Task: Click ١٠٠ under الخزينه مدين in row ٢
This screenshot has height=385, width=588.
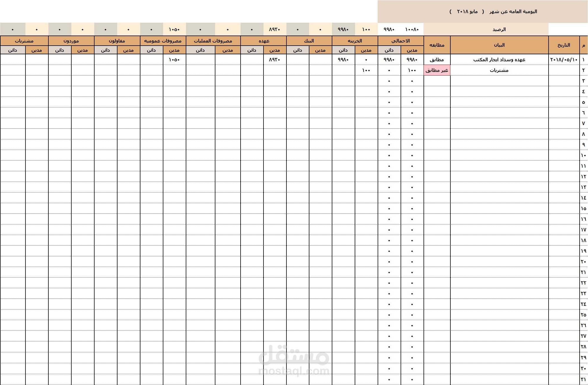Action: pyautogui.click(x=366, y=70)
